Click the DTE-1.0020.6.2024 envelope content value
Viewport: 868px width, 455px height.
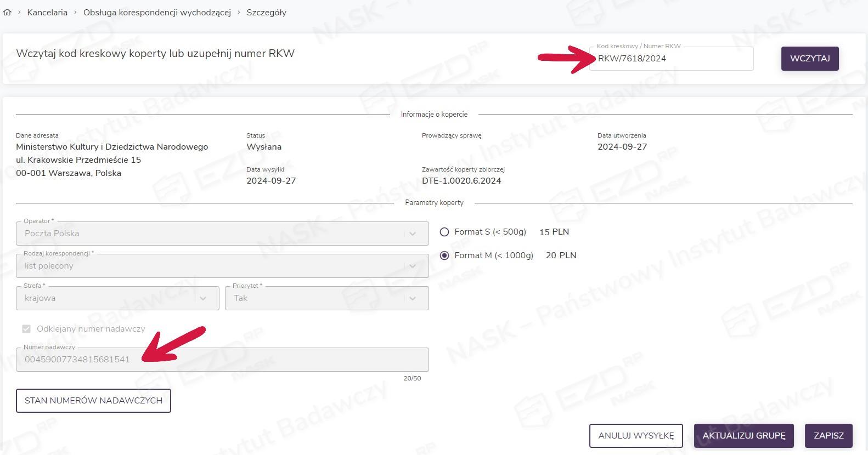point(461,181)
